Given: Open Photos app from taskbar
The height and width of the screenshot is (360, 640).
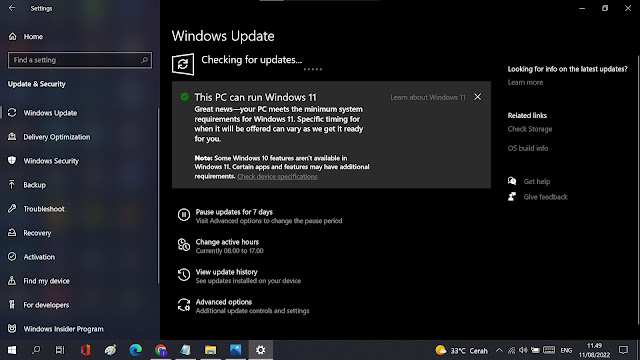Looking at the screenshot, I should pos(236,350).
